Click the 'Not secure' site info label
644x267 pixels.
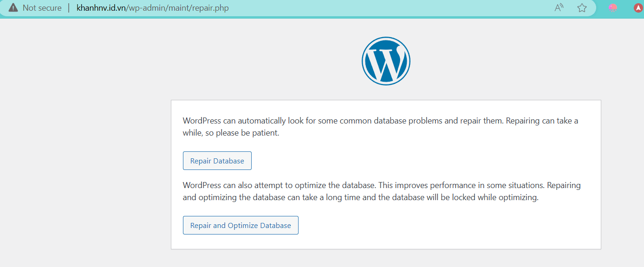point(42,8)
